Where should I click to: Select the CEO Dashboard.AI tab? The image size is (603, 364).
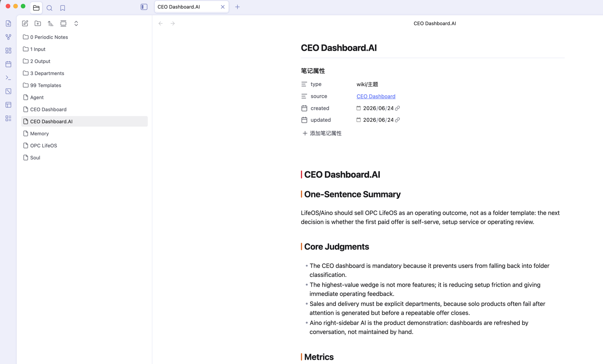click(191, 7)
